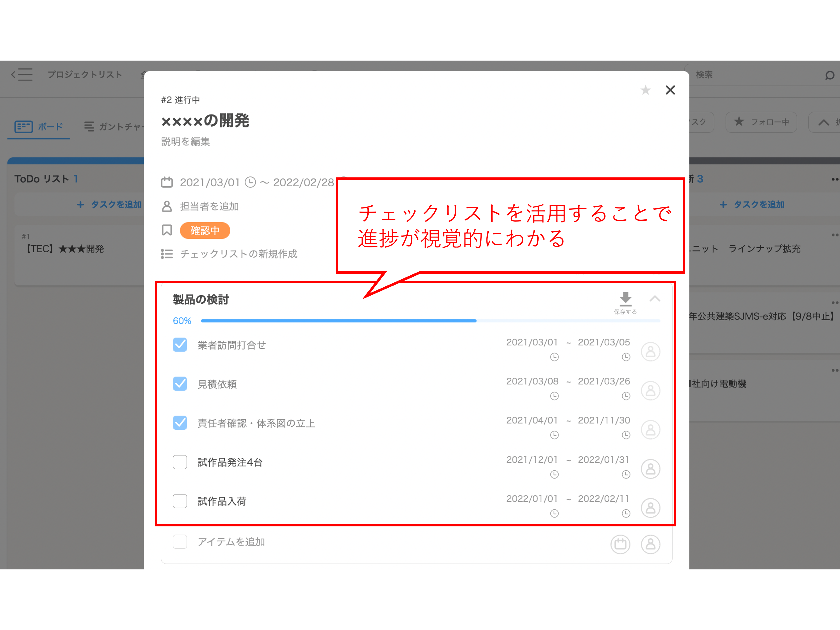This screenshot has width=840, height=630.
Task: Open the 公共建築SJMS-e対応 task card
Action: (x=764, y=323)
